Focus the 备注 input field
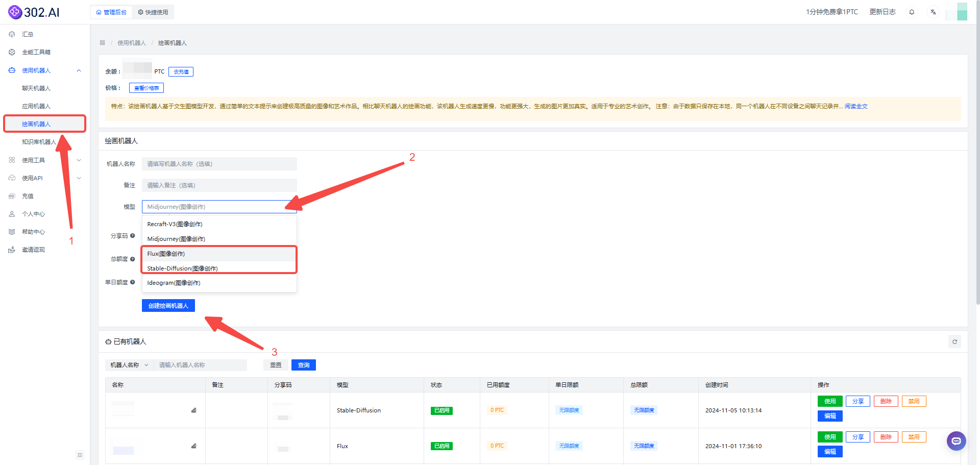 coord(219,185)
